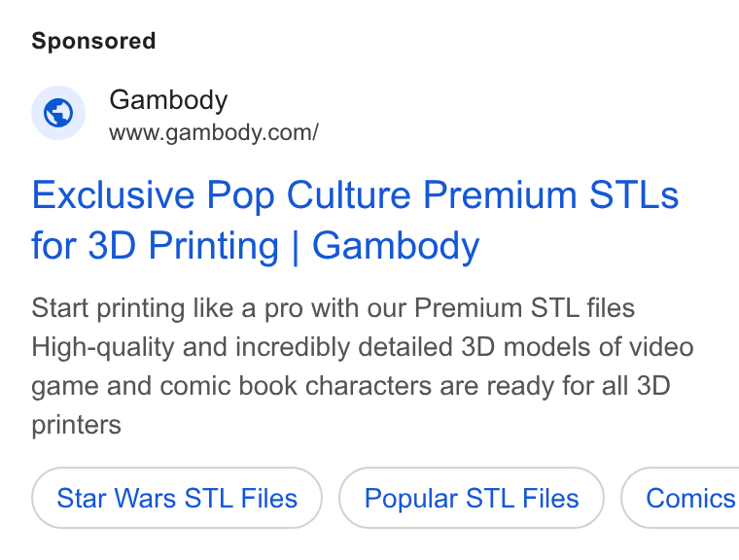Image resolution: width=739 pixels, height=560 pixels.
Task: Click '3D Printing' in the blue headline
Action: point(184,246)
